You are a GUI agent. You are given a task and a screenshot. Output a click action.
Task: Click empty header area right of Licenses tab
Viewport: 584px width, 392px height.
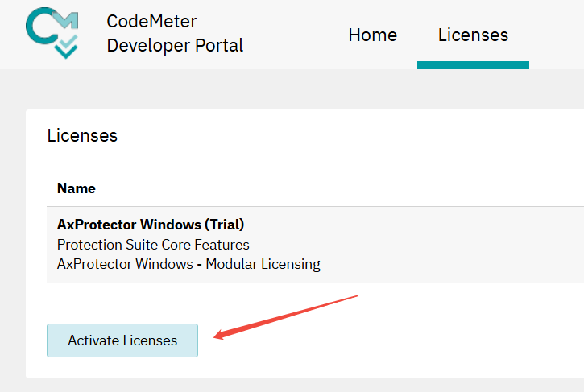(557, 35)
